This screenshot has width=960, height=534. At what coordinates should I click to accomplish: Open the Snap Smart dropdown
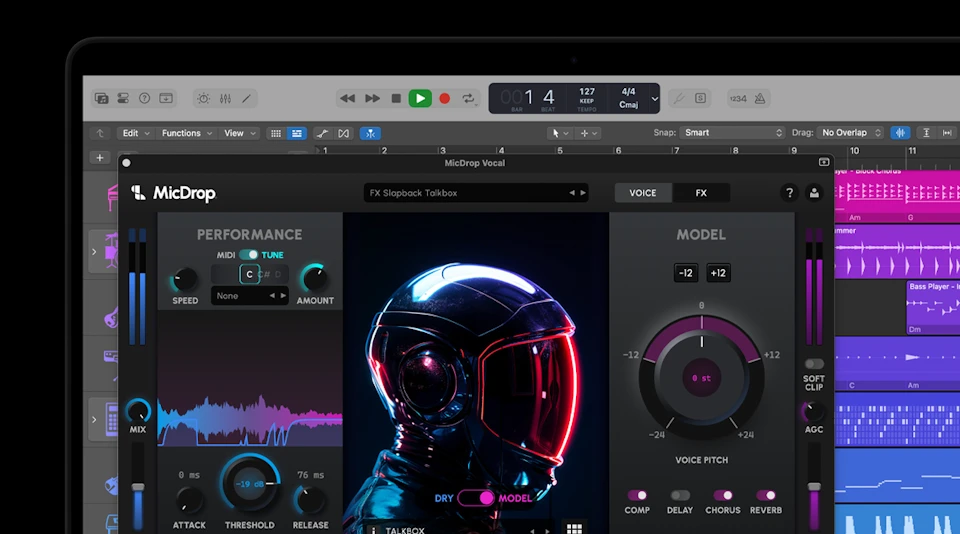point(733,132)
